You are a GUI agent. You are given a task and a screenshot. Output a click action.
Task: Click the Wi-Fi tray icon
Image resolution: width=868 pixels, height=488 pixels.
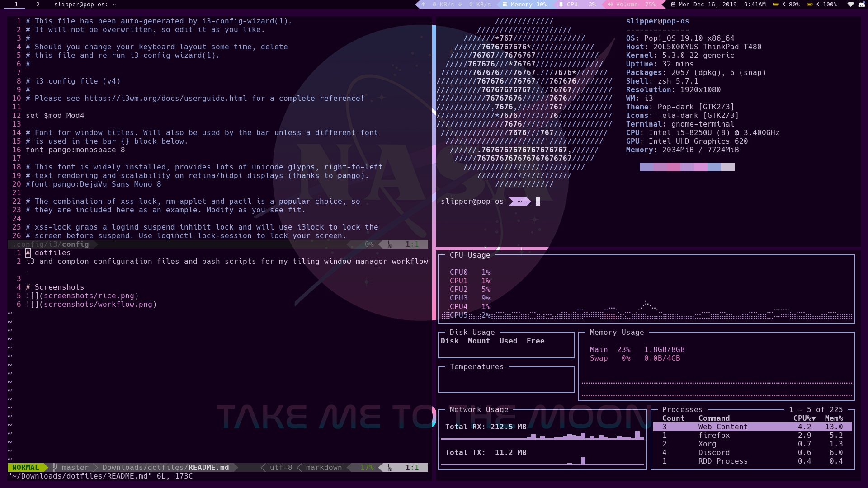[850, 5]
